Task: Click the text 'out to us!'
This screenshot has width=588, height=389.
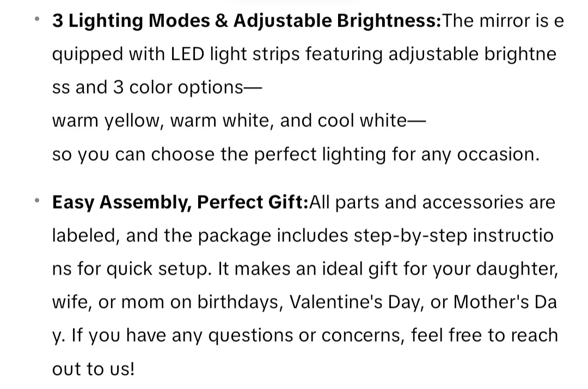Action: click(94, 369)
